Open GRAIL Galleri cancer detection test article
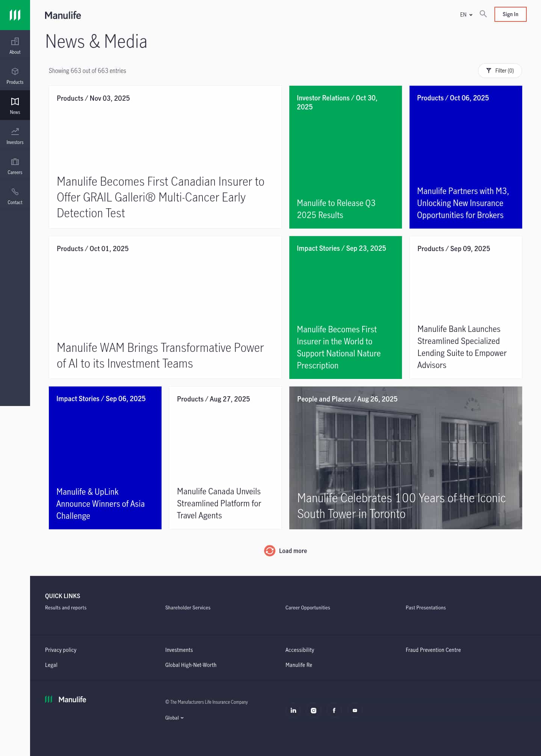 [x=165, y=157]
